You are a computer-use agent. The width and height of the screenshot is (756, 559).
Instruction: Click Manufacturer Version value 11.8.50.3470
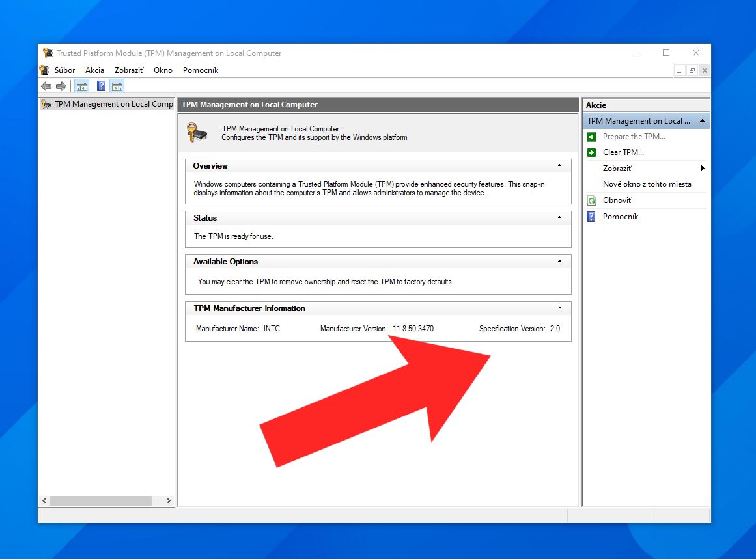[413, 329]
